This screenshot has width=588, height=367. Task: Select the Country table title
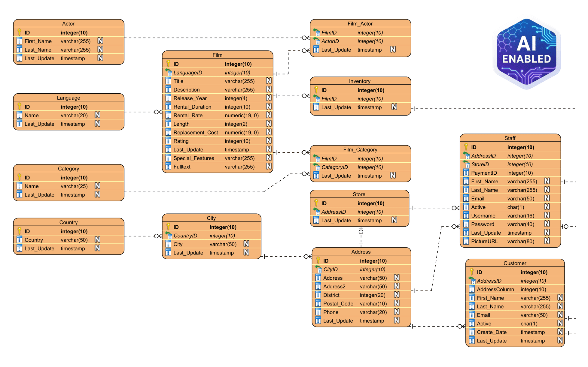[x=69, y=222]
